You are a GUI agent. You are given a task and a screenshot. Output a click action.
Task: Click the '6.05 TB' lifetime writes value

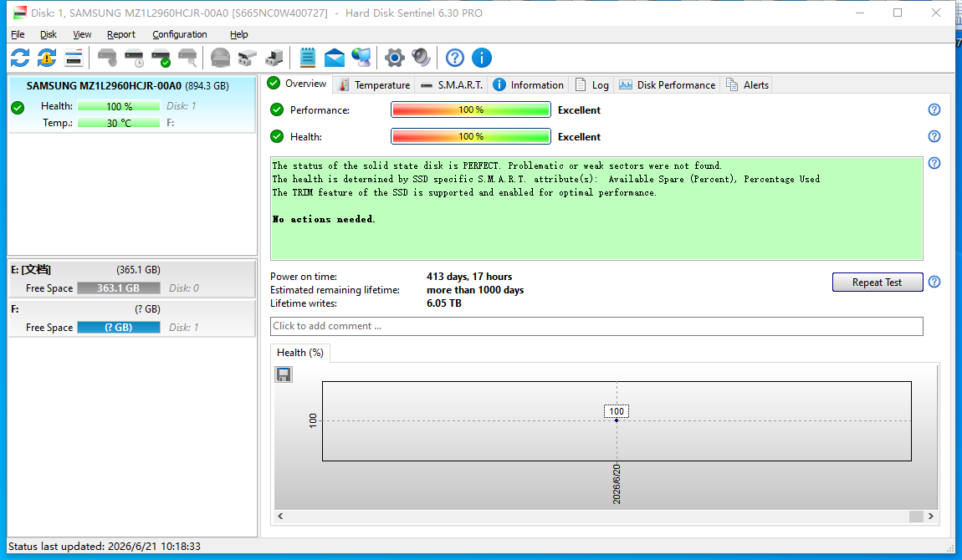pyautogui.click(x=444, y=303)
